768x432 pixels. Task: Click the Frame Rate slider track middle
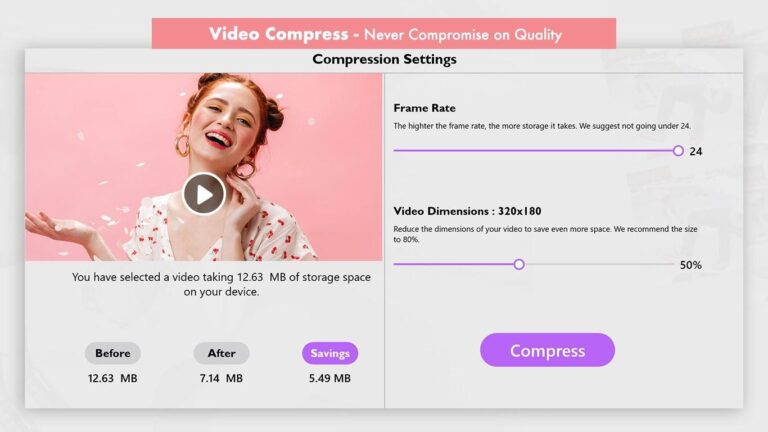[x=536, y=151]
